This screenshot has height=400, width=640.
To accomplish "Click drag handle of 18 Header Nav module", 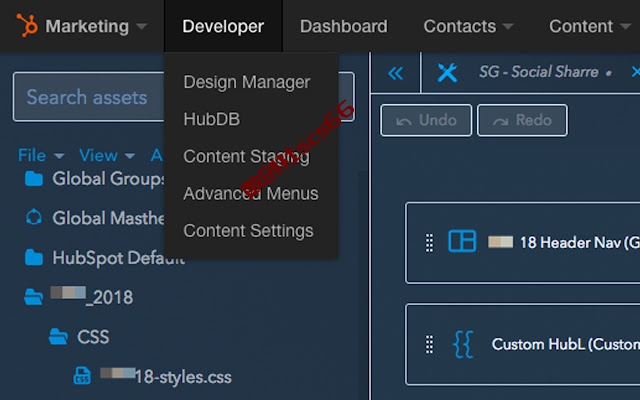I will click(429, 243).
